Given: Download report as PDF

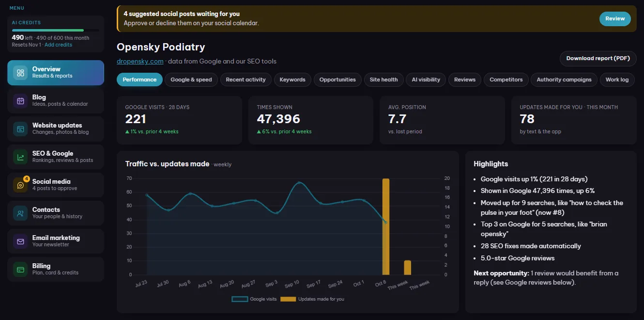Looking at the screenshot, I should pos(598,58).
